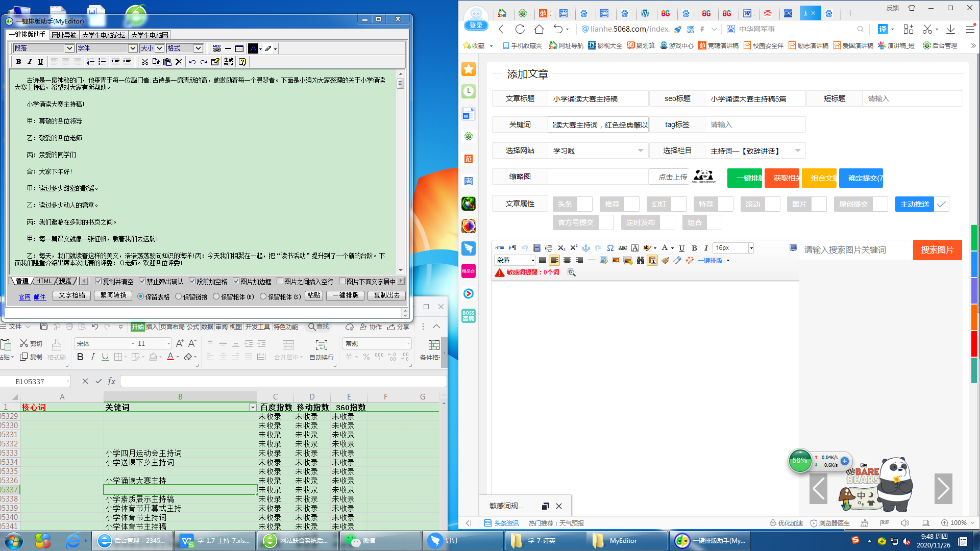The width and height of the screenshot is (980, 551).
Task: Click the 生成META icon in MyEditor
Action: pos(229,62)
